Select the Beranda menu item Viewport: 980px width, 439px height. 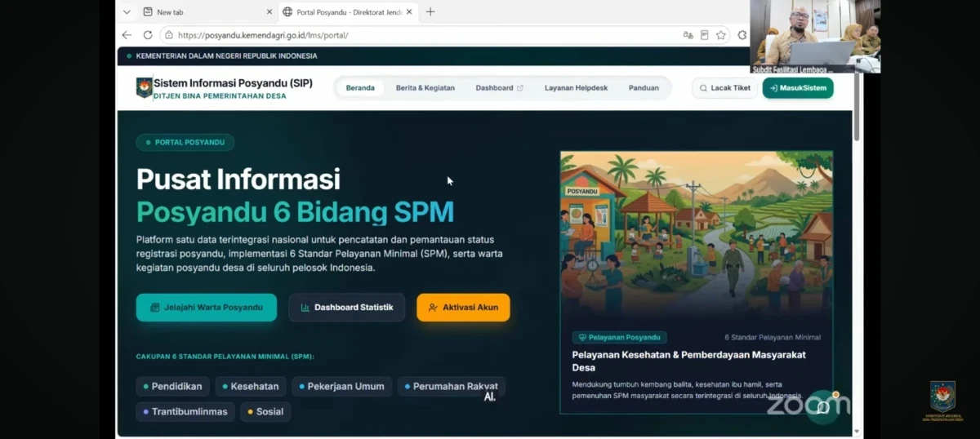point(360,88)
